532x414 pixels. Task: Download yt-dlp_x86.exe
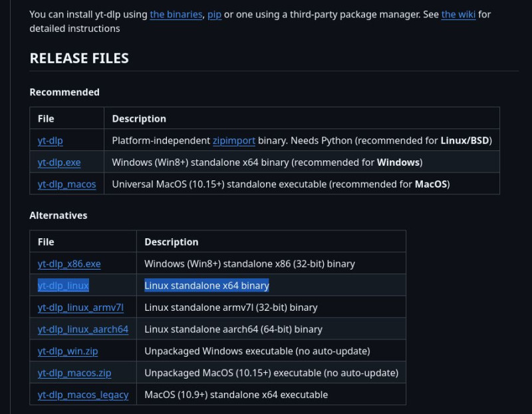click(69, 264)
